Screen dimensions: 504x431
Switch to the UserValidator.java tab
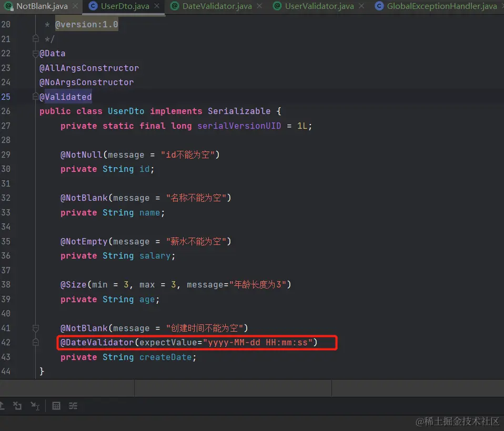(x=319, y=6)
